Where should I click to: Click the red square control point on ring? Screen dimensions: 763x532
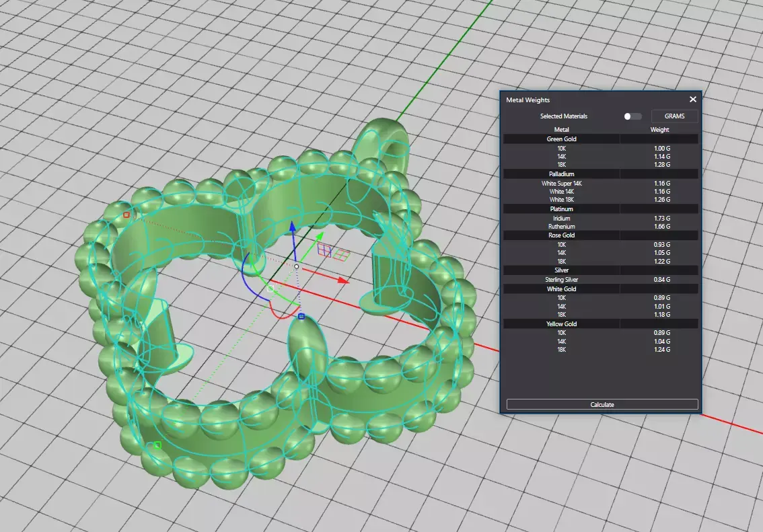[x=126, y=215]
